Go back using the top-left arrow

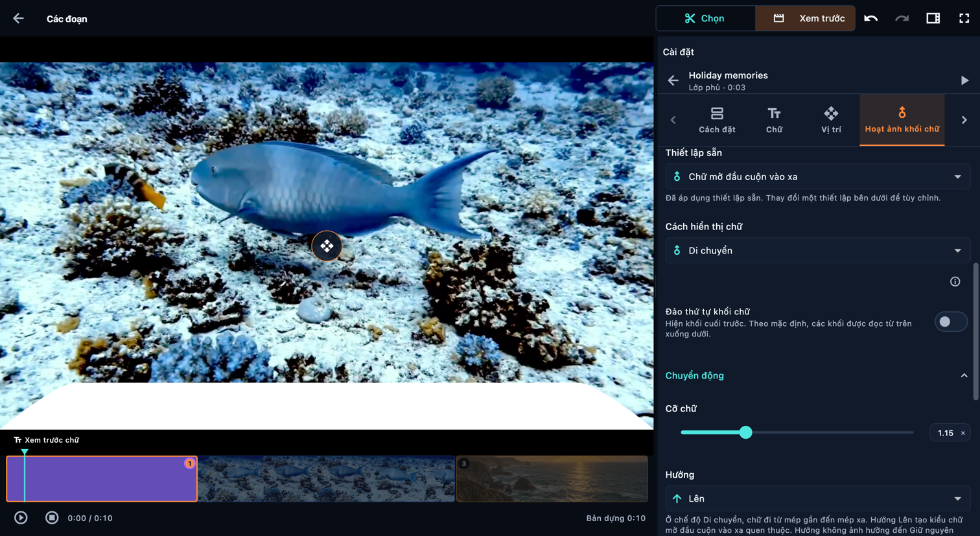coord(18,18)
